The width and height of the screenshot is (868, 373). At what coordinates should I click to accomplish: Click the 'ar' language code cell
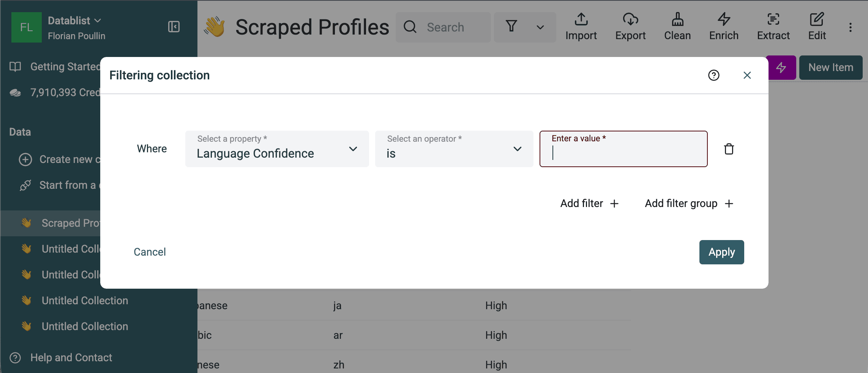pyautogui.click(x=338, y=335)
